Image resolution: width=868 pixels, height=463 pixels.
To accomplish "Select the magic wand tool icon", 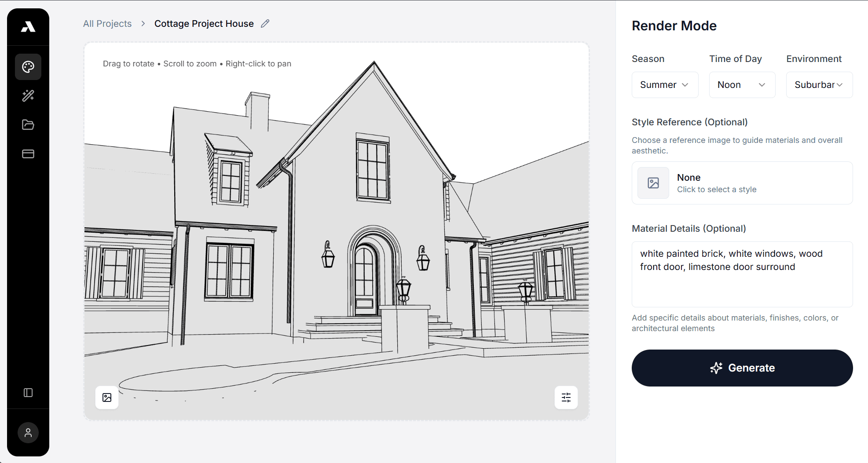I will (x=28, y=96).
